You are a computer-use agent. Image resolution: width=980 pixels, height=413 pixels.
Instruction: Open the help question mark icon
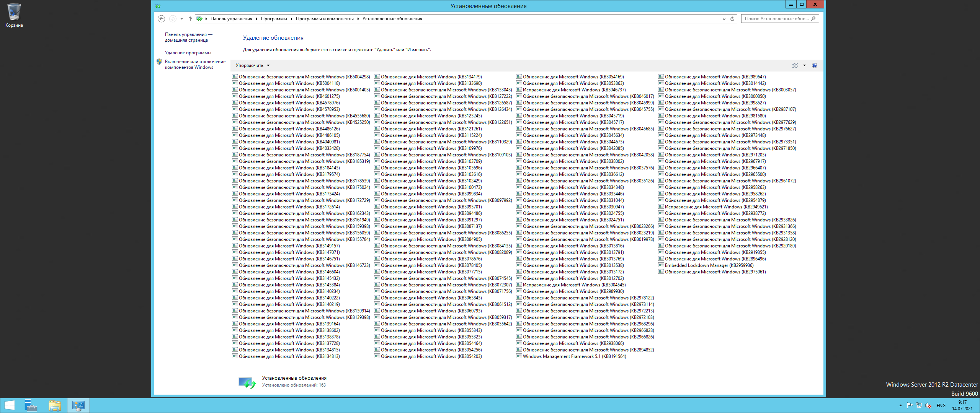(x=815, y=65)
